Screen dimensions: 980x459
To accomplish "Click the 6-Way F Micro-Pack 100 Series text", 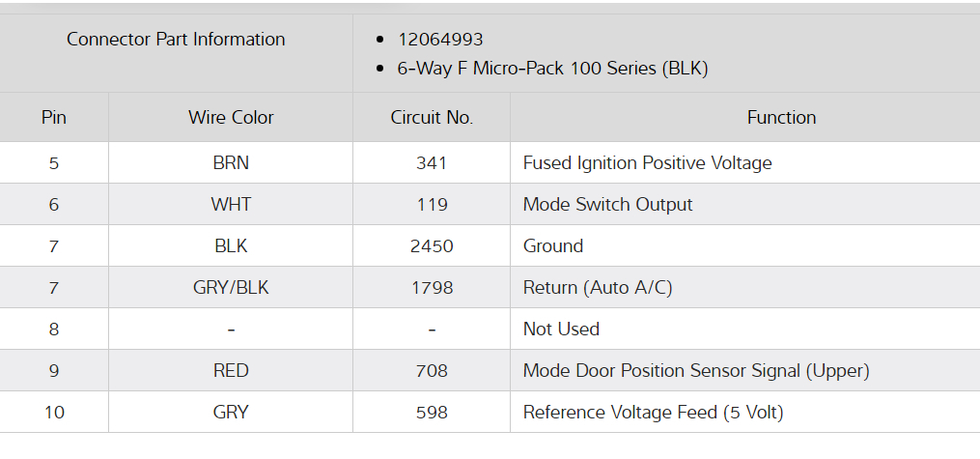I will point(553,69).
